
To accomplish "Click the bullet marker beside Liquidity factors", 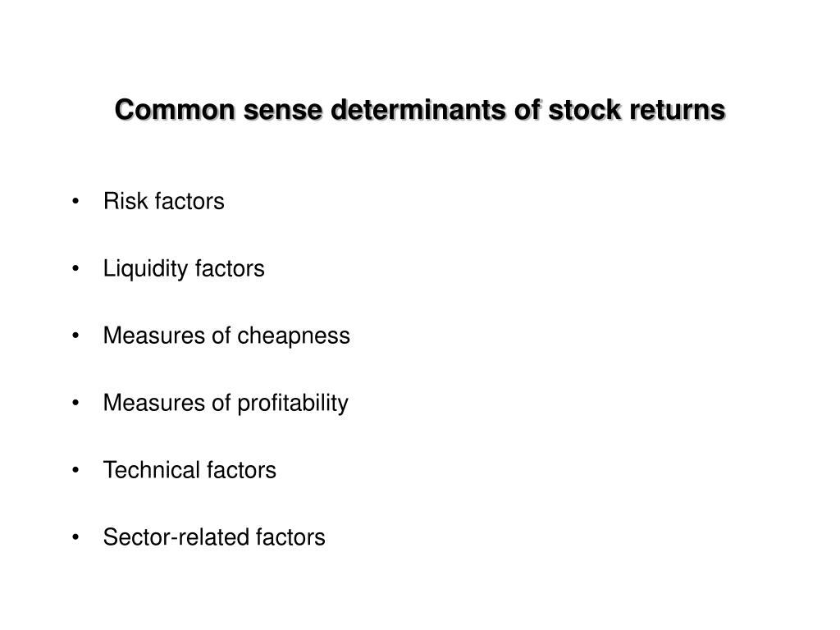I will coord(75,269).
